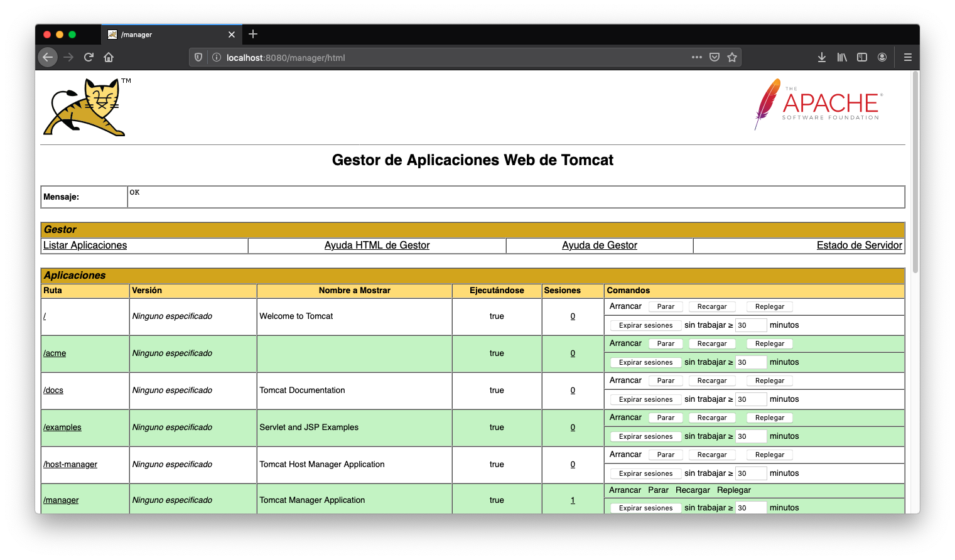Viewport: 955px width, 560px height.
Task: View sessions count for /docs
Action: click(x=573, y=390)
